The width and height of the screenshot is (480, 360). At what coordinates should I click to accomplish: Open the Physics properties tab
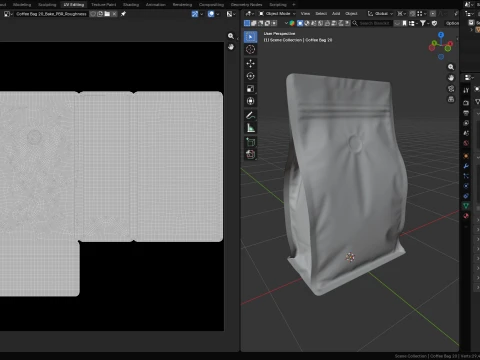pyautogui.click(x=466, y=186)
